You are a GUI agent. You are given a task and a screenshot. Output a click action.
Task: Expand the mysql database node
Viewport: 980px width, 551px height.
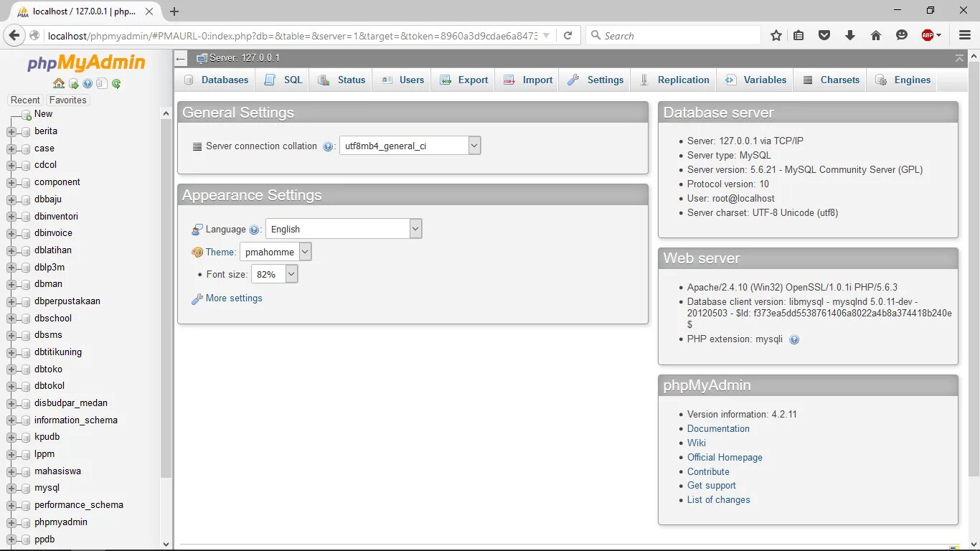click(x=11, y=489)
